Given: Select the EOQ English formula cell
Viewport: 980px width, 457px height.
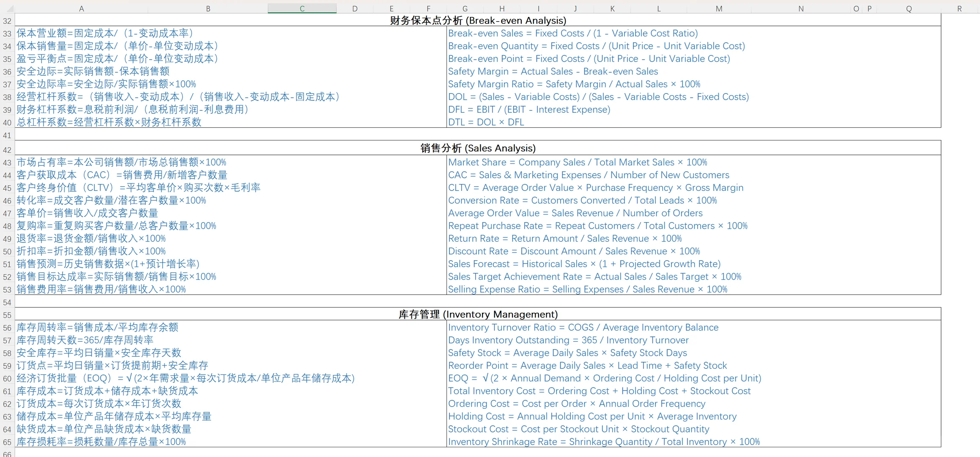Looking at the screenshot, I should [605, 378].
